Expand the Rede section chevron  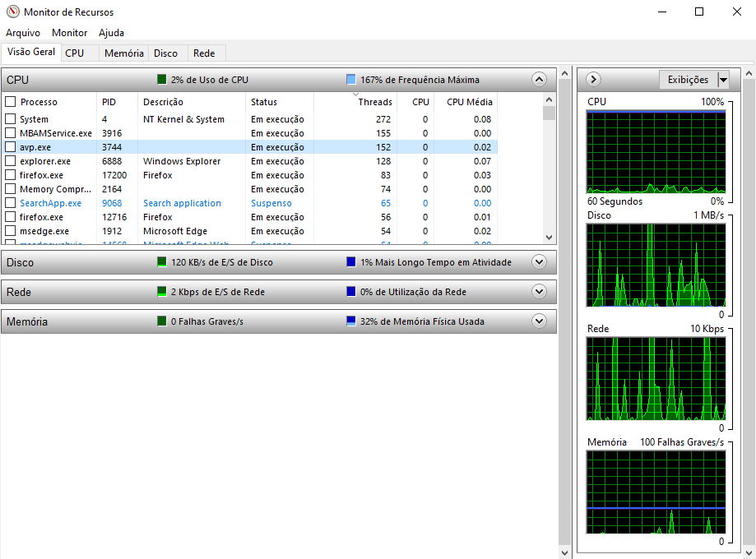tap(539, 292)
